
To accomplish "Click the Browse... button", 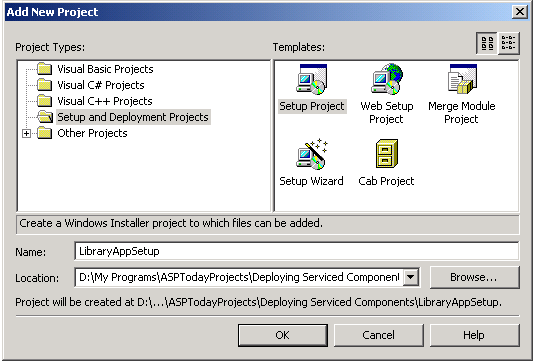I will click(475, 277).
